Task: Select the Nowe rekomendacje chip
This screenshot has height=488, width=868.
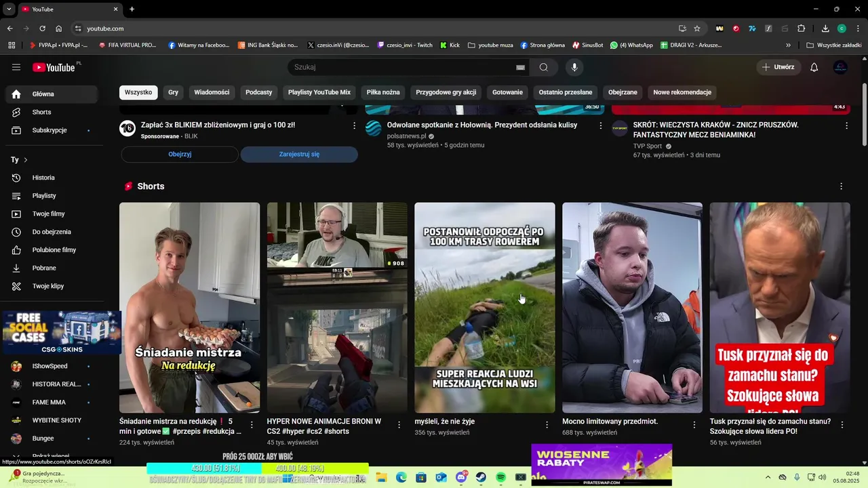Action: coord(682,92)
